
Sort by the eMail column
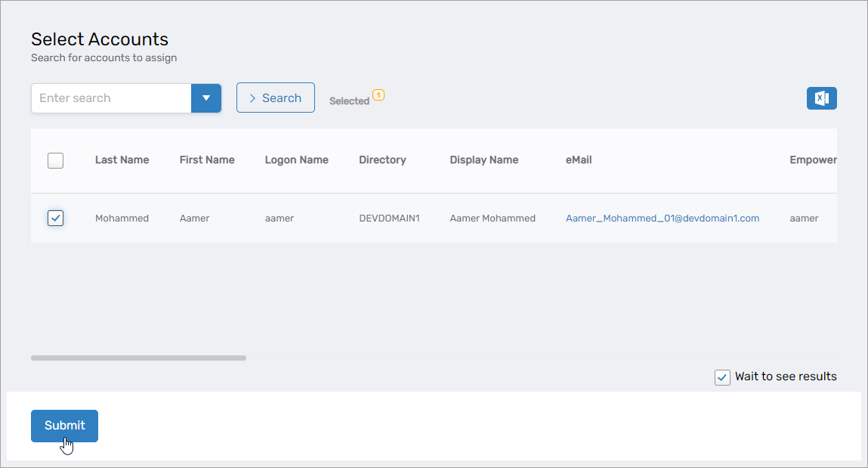[579, 160]
